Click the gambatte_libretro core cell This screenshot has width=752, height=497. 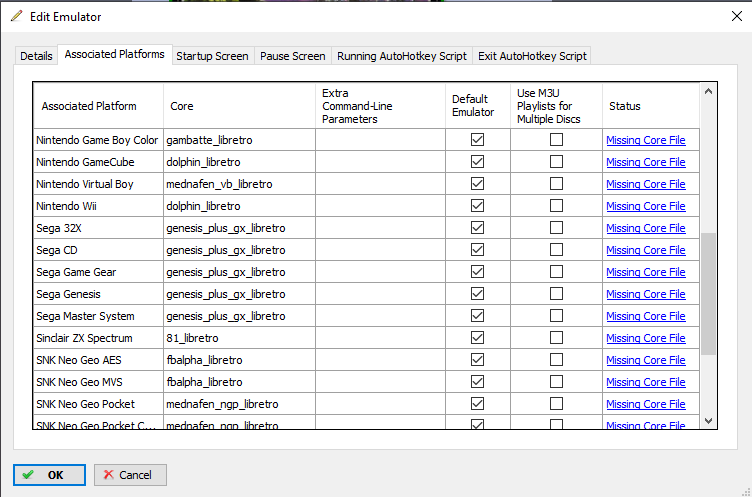pyautogui.click(x=239, y=140)
